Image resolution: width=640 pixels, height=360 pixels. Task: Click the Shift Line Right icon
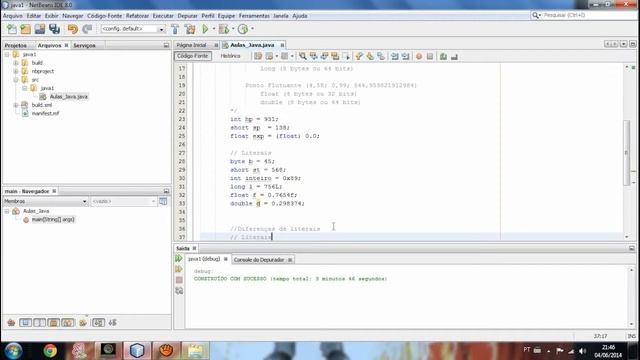click(405, 56)
